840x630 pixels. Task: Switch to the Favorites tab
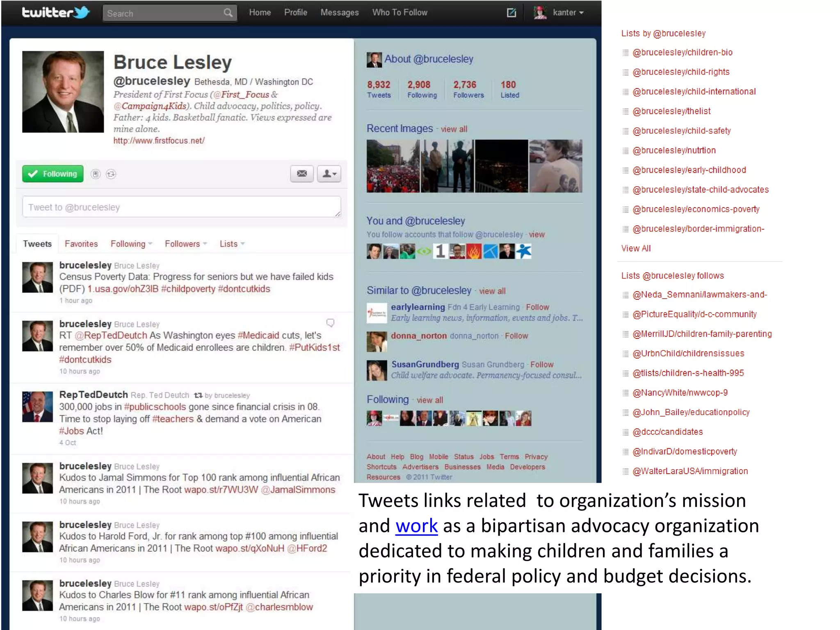tap(81, 244)
